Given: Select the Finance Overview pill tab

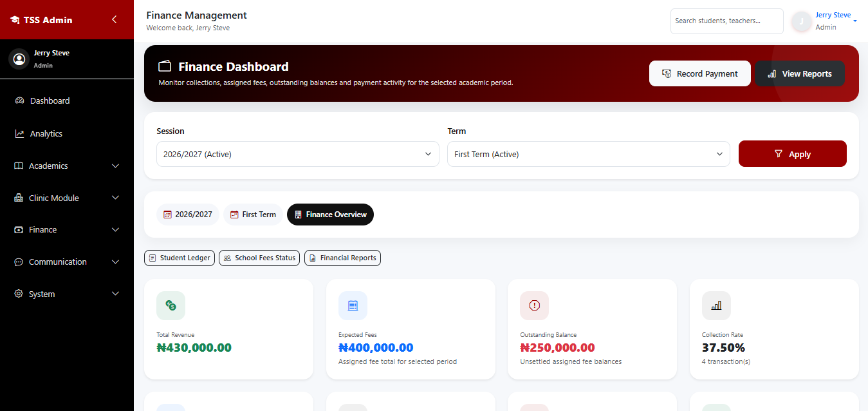Looking at the screenshot, I should point(330,215).
